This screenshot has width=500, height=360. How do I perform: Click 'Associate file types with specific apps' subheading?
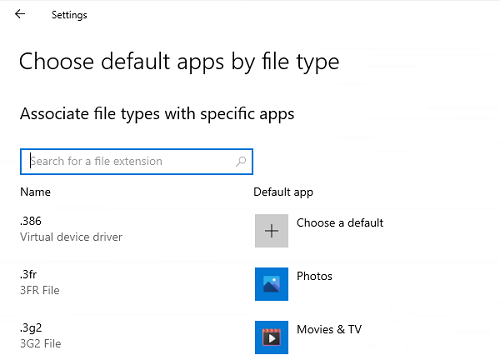tap(157, 114)
